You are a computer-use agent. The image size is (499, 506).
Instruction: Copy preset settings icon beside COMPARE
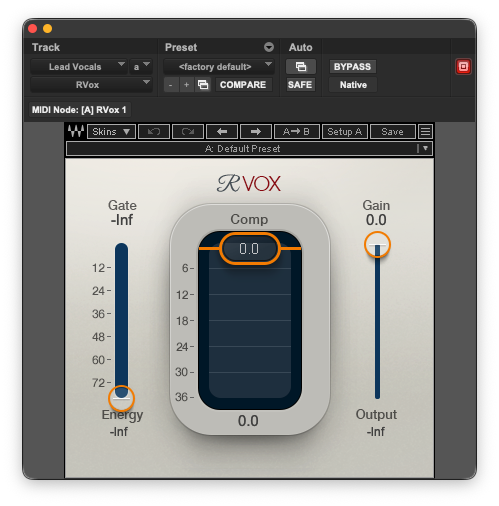pos(203,85)
